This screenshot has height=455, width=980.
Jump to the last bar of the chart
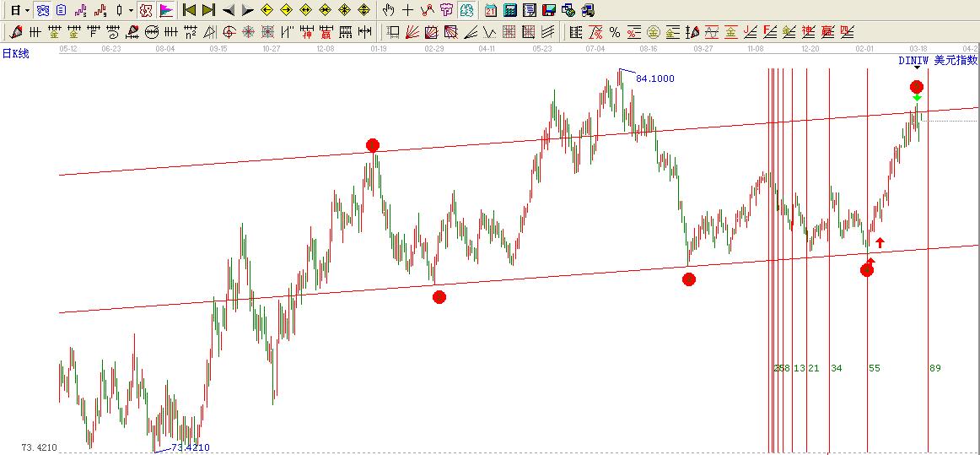pyautogui.click(x=208, y=10)
